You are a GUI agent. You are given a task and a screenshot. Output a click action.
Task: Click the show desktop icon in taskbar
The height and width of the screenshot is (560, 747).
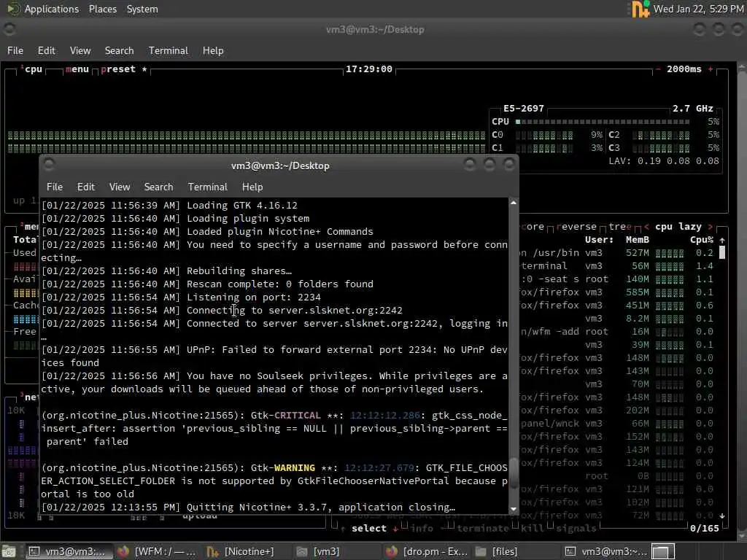[x=9, y=551]
